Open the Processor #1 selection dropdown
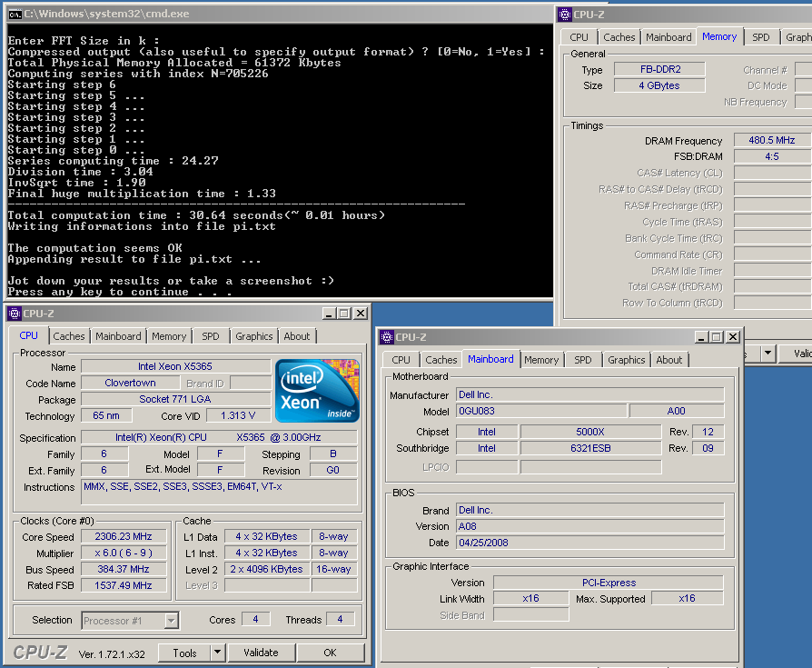Screen dimensions: 812x668 pyautogui.click(x=172, y=621)
